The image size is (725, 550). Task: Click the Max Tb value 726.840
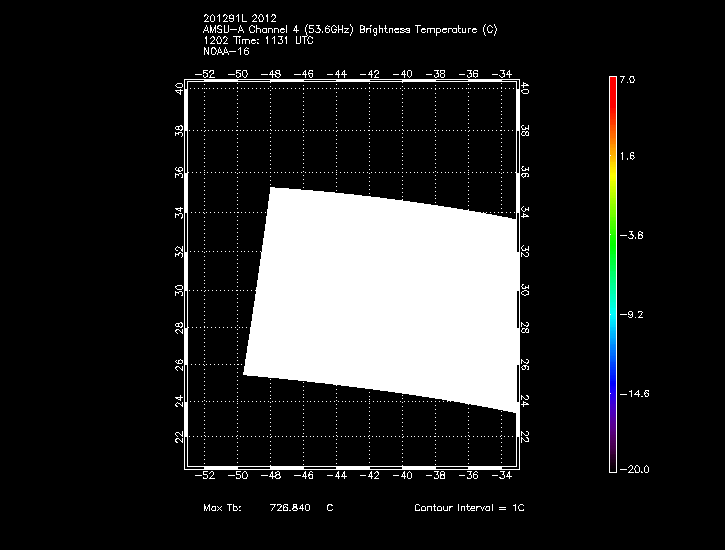tap(290, 508)
